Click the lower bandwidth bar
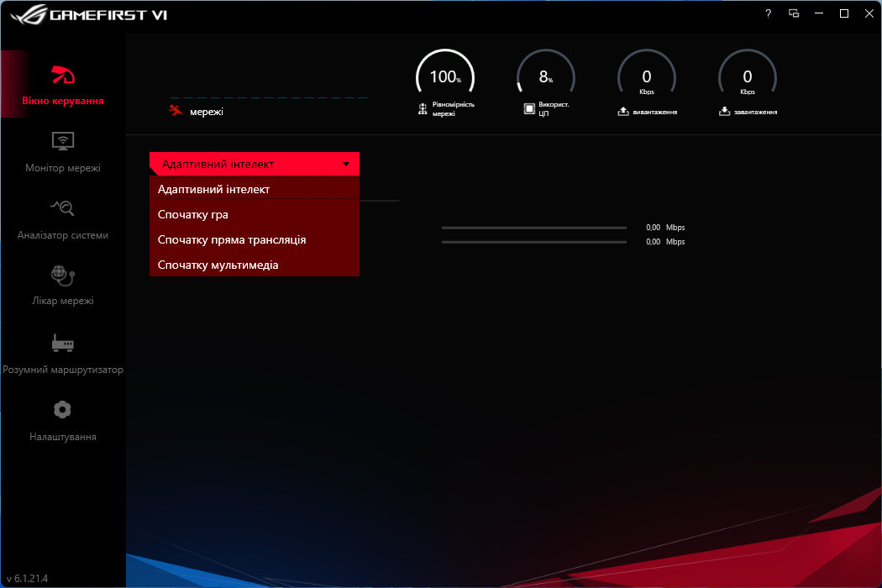Viewport: 882px width, 588px height. click(533, 242)
